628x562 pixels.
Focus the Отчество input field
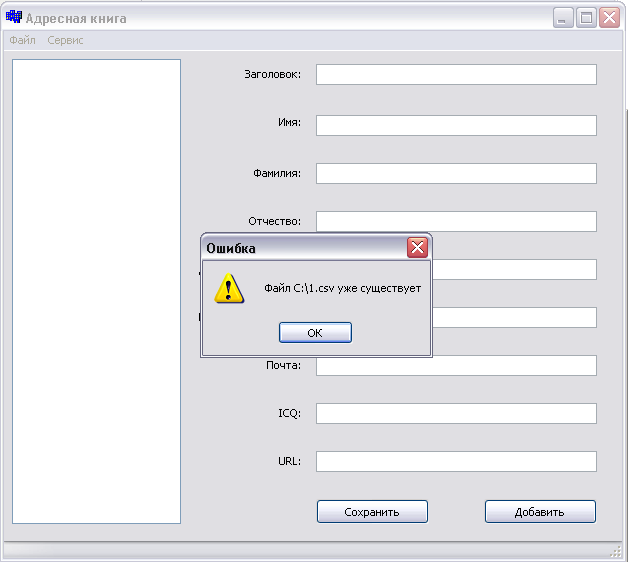(456, 222)
